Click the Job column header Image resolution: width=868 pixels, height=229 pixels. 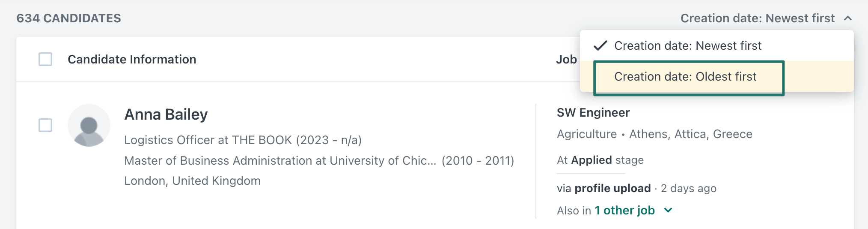[566, 59]
